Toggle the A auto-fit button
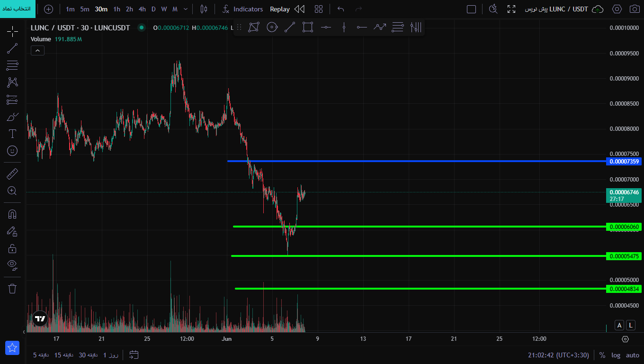This screenshot has width=644, height=364. point(619,325)
